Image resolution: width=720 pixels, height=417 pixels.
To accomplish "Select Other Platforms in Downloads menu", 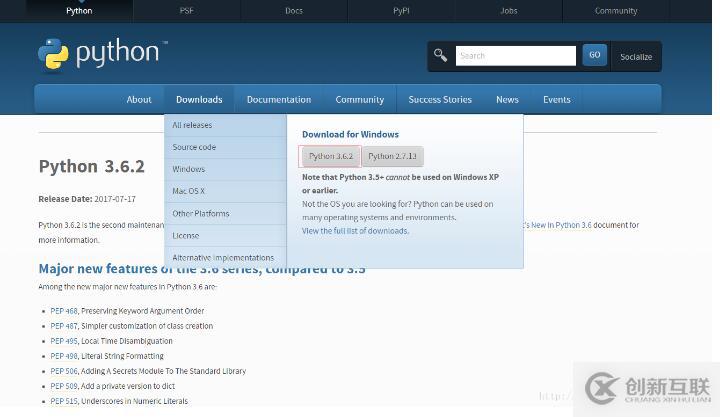I will point(225,214).
